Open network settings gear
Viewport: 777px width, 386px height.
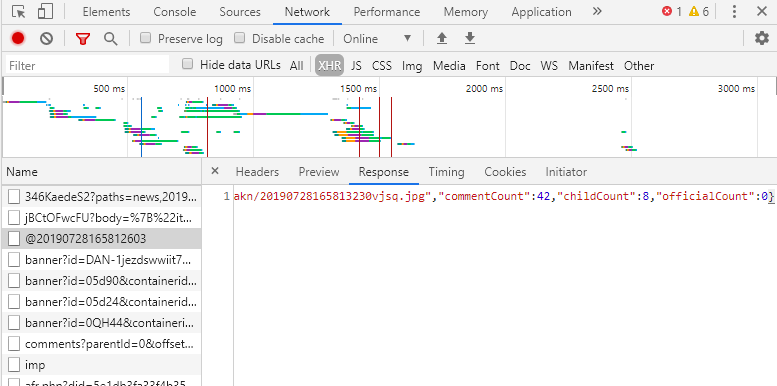pyautogui.click(x=761, y=38)
